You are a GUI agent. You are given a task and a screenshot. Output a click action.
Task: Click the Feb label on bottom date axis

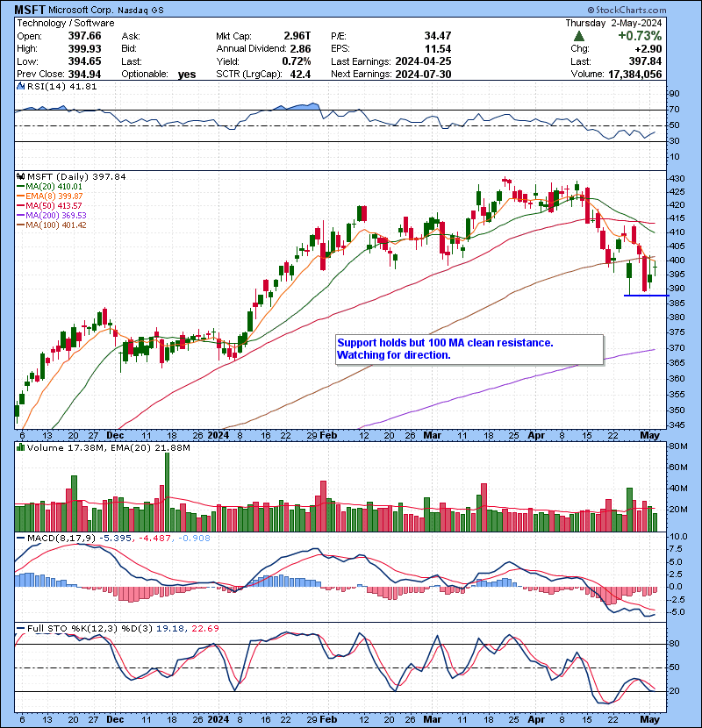click(x=328, y=719)
